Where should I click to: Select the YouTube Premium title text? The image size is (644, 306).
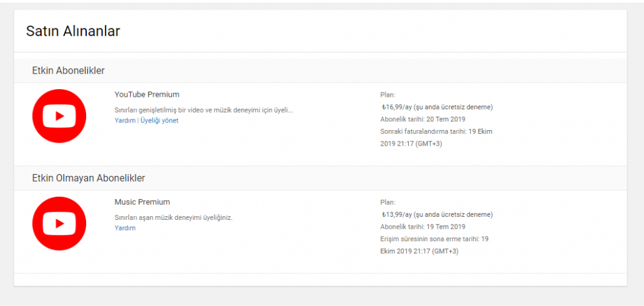[147, 94]
